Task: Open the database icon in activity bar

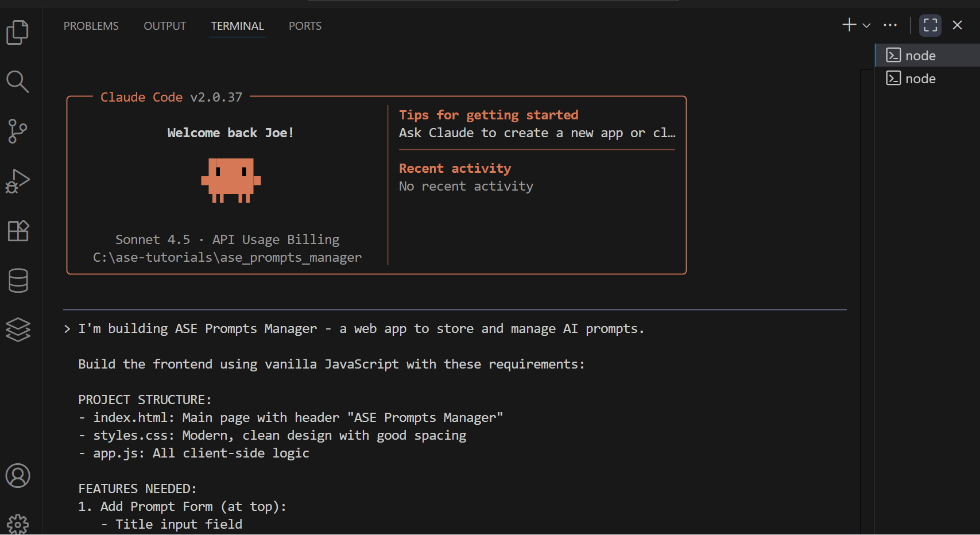Action: (18, 281)
